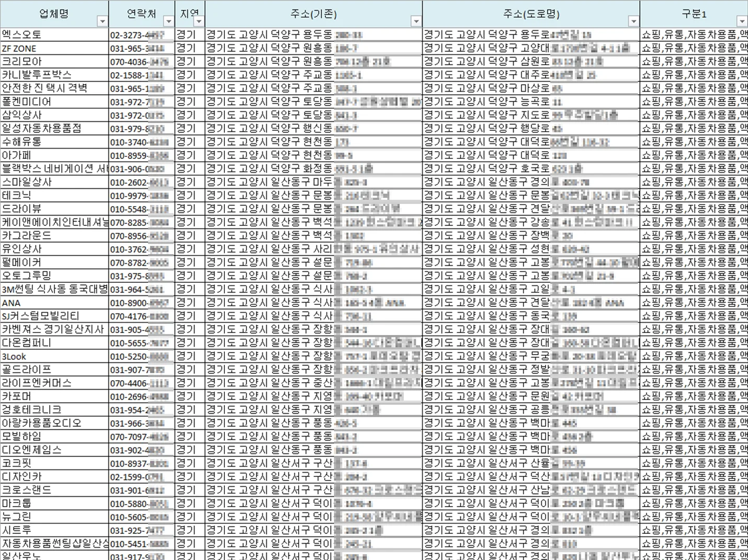Click the cell 스마일상사

pos(54,182)
